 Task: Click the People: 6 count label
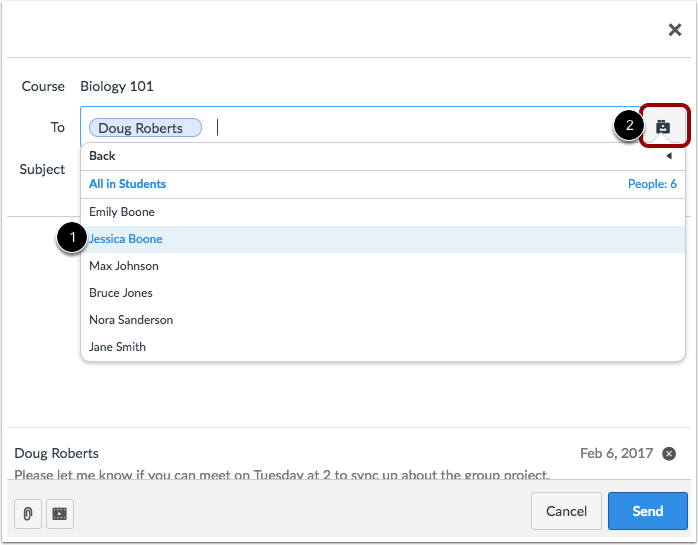pos(652,184)
